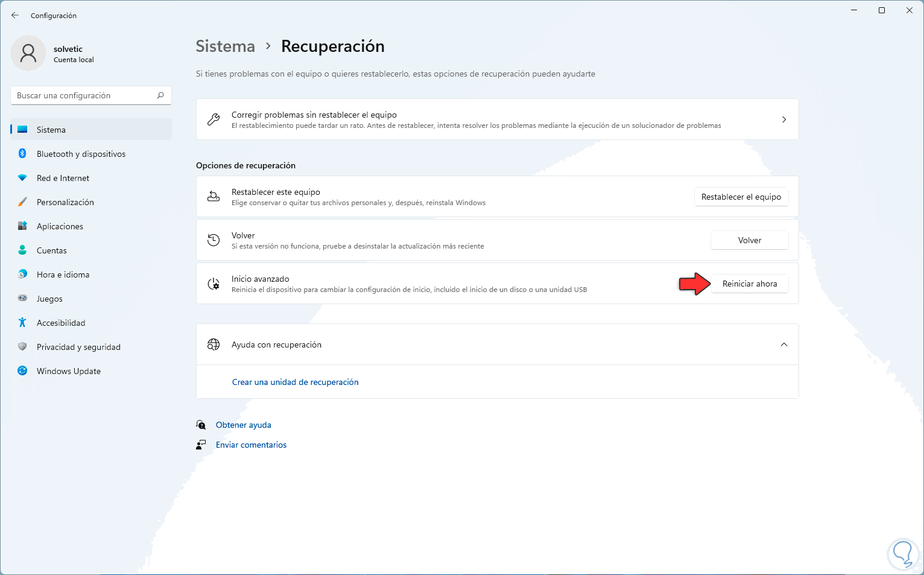The image size is (924, 575).
Task: Click the Personalización brush icon
Action: tap(22, 202)
